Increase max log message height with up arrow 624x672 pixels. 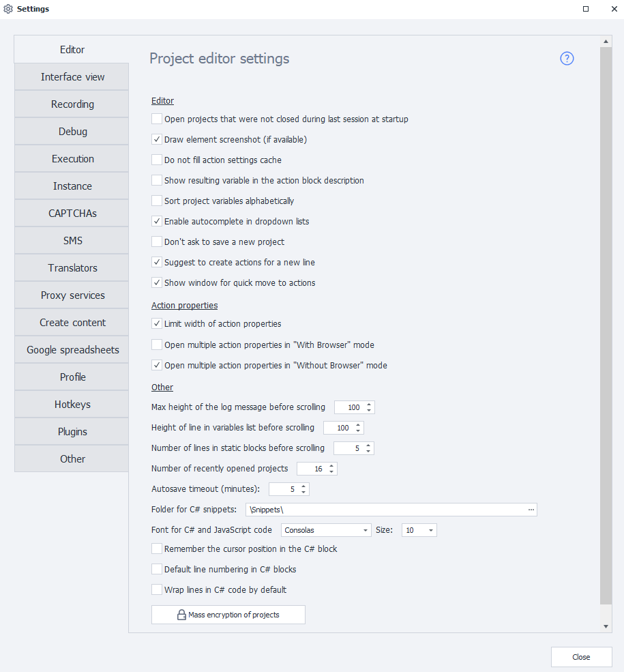click(369, 405)
